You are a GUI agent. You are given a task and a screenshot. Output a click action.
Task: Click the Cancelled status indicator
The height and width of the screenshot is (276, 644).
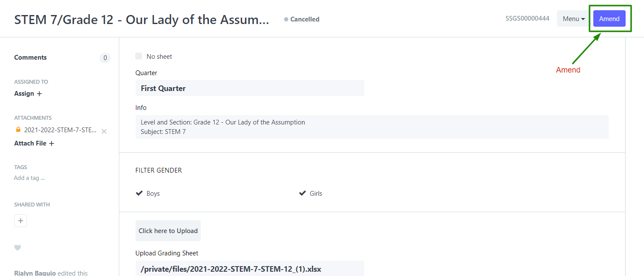(x=302, y=19)
